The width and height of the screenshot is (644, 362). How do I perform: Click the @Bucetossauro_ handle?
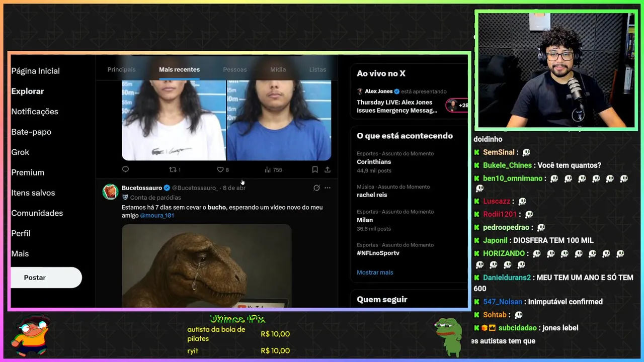(x=195, y=188)
